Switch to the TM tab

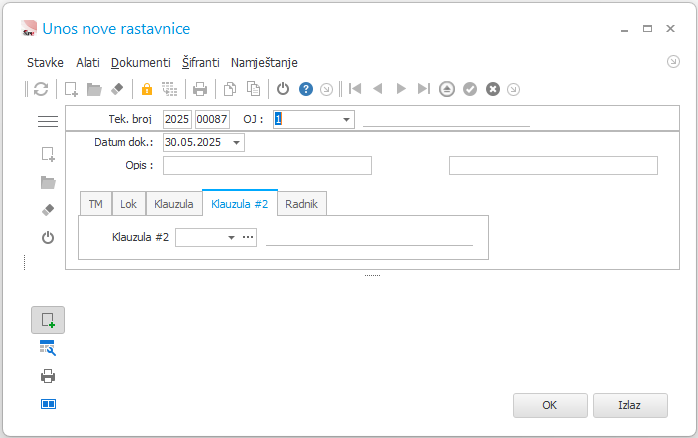[96, 204]
